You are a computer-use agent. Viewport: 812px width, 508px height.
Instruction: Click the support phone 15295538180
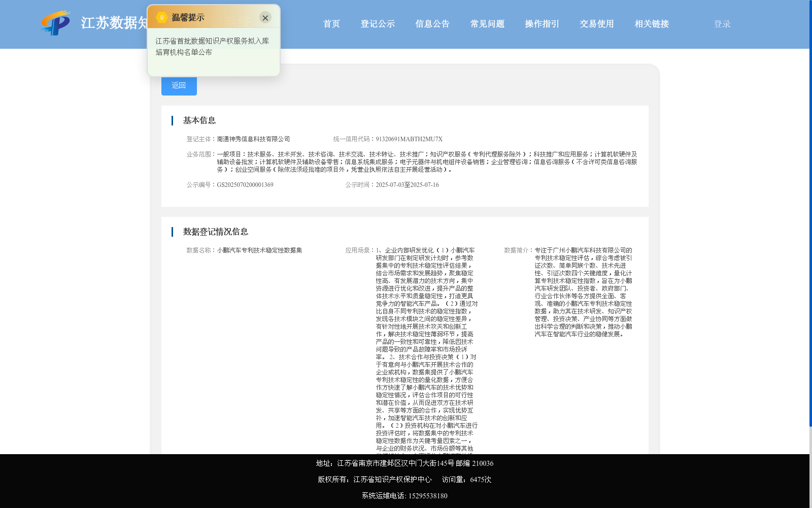click(x=428, y=496)
